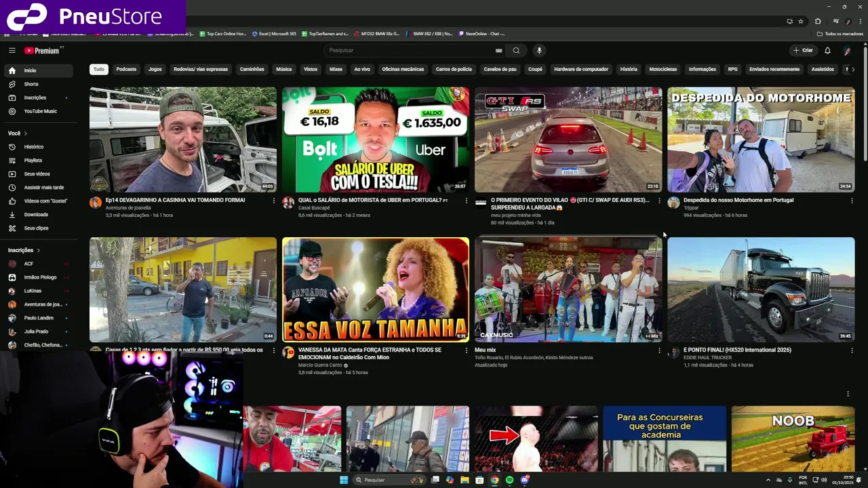Open the Paulo Landim subscription channel
Screen dimensions: 868x488
point(38,318)
